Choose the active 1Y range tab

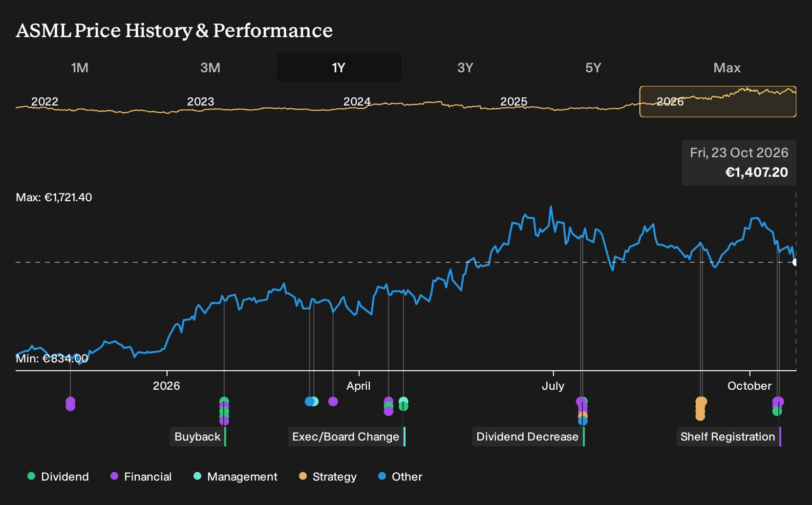pos(339,67)
